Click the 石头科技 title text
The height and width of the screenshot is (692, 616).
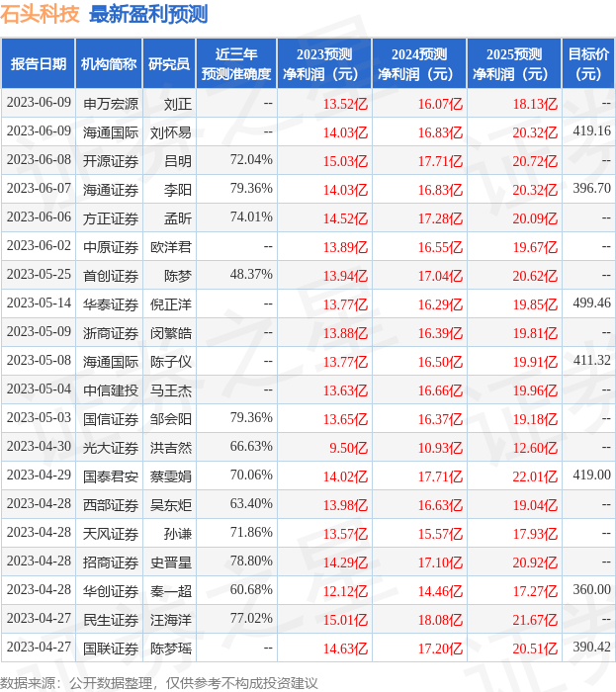(40, 14)
